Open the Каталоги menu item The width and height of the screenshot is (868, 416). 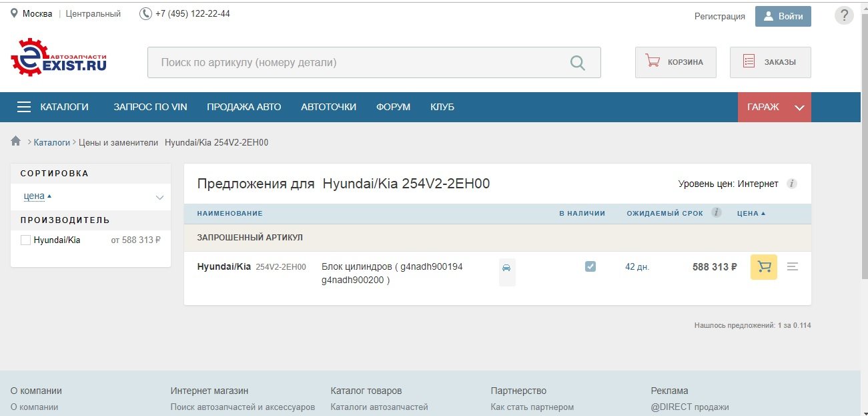64,107
